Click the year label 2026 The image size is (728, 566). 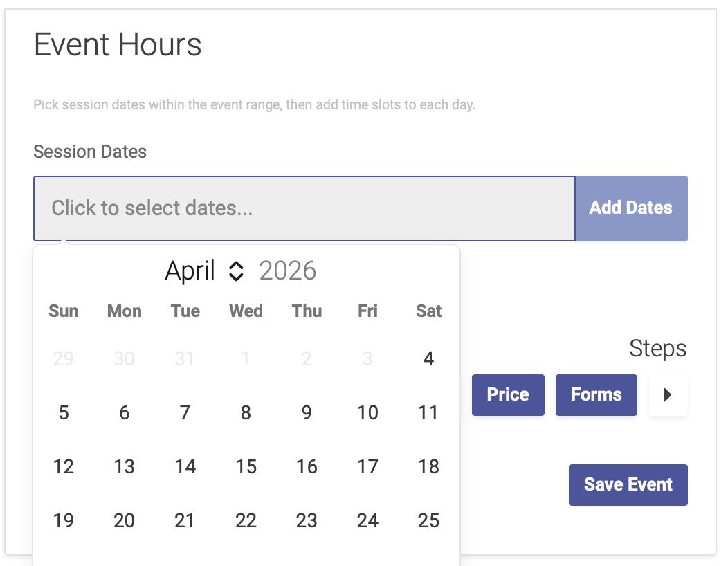tap(288, 271)
